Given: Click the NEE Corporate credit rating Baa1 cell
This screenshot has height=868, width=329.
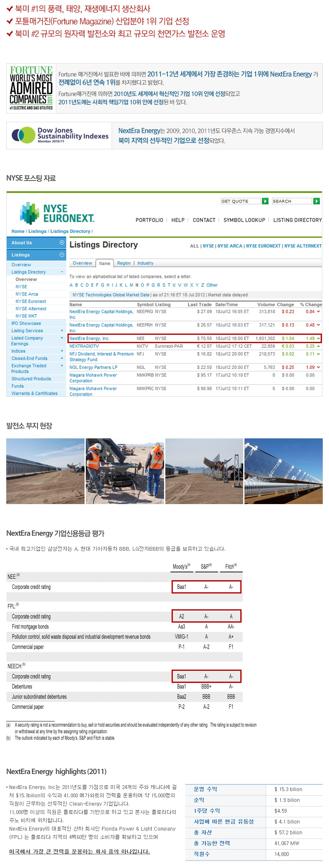Looking at the screenshot, I should (x=182, y=587).
